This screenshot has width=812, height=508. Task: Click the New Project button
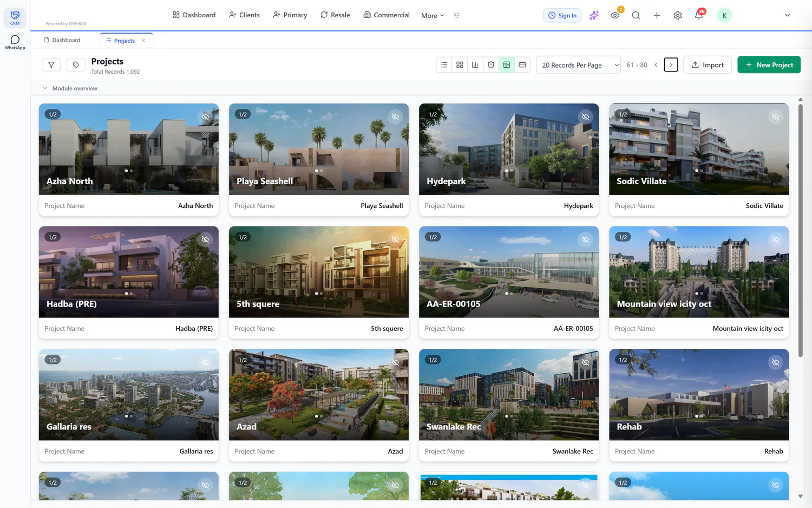(x=769, y=65)
